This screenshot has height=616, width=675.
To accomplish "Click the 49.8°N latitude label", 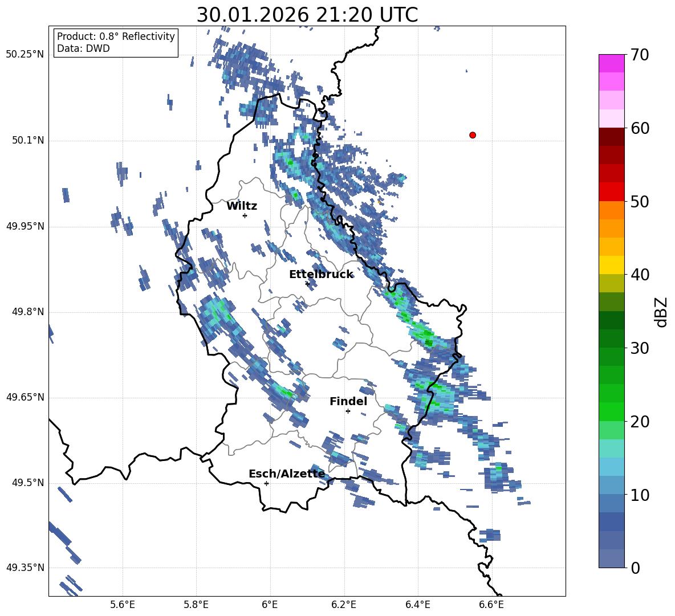I will pos(29,312).
